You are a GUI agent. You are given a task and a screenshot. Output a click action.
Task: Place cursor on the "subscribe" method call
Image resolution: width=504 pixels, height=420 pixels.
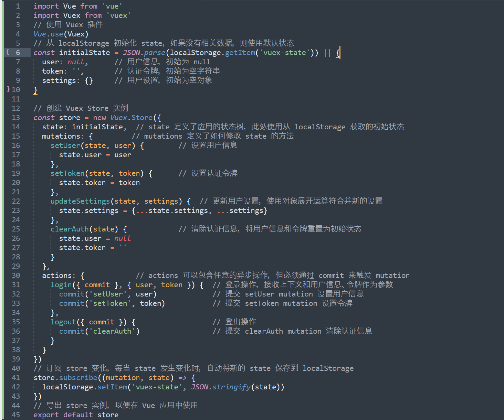(x=78, y=378)
